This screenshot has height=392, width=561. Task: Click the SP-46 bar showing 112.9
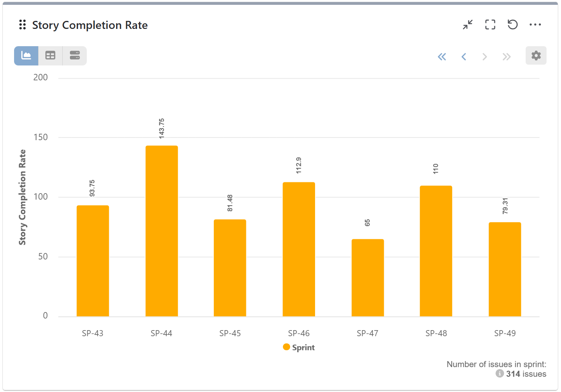[299, 249]
